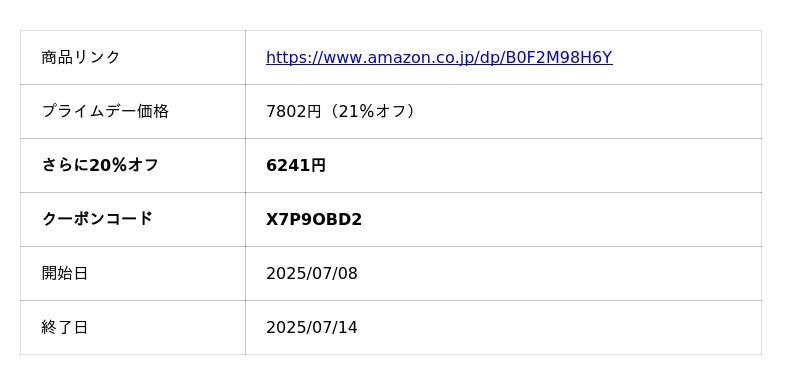The height and width of the screenshot is (385, 800).
Task: Select the クーポンコード label
Action: point(97,219)
